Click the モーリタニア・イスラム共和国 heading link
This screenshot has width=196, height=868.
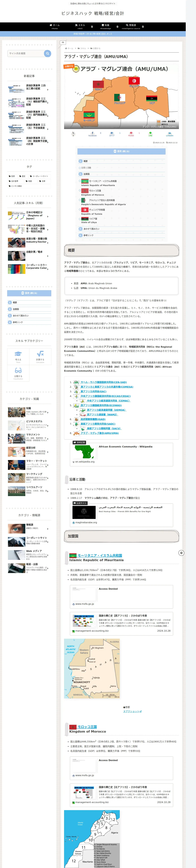click(x=100, y=555)
